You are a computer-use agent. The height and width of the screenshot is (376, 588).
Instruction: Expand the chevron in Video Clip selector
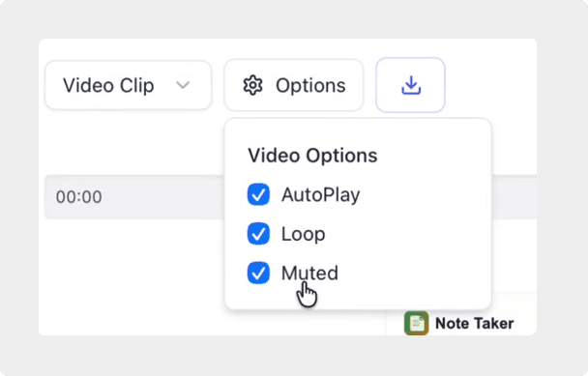pos(183,85)
